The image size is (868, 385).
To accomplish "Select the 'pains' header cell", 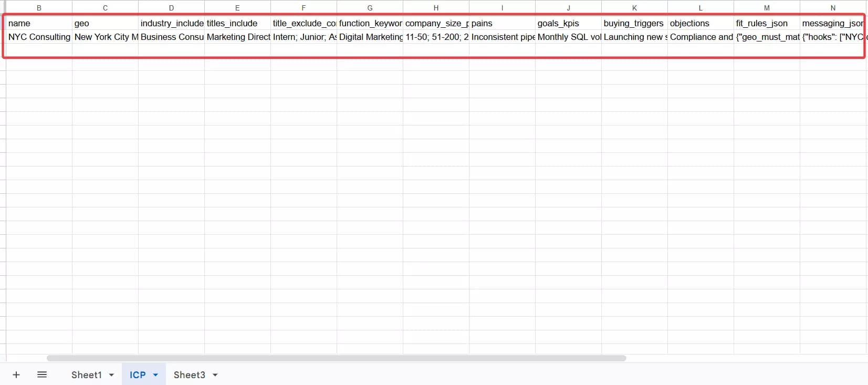I will click(x=502, y=23).
